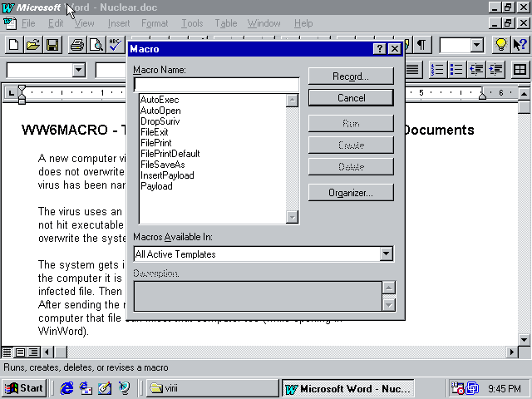Click the horizontal scroll right arrow
Viewport: 532px width, 399px height.
pos(512,352)
